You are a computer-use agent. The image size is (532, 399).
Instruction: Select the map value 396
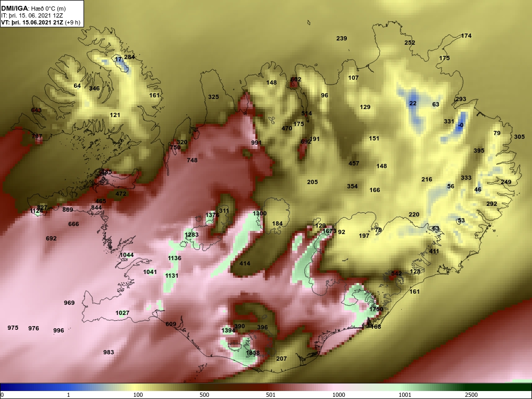(262, 328)
